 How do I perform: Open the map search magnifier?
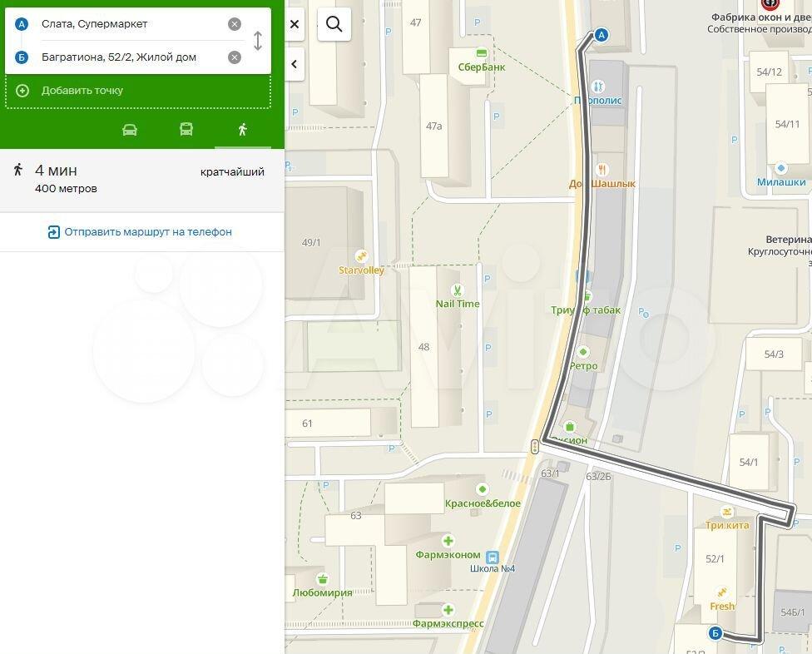(x=334, y=24)
